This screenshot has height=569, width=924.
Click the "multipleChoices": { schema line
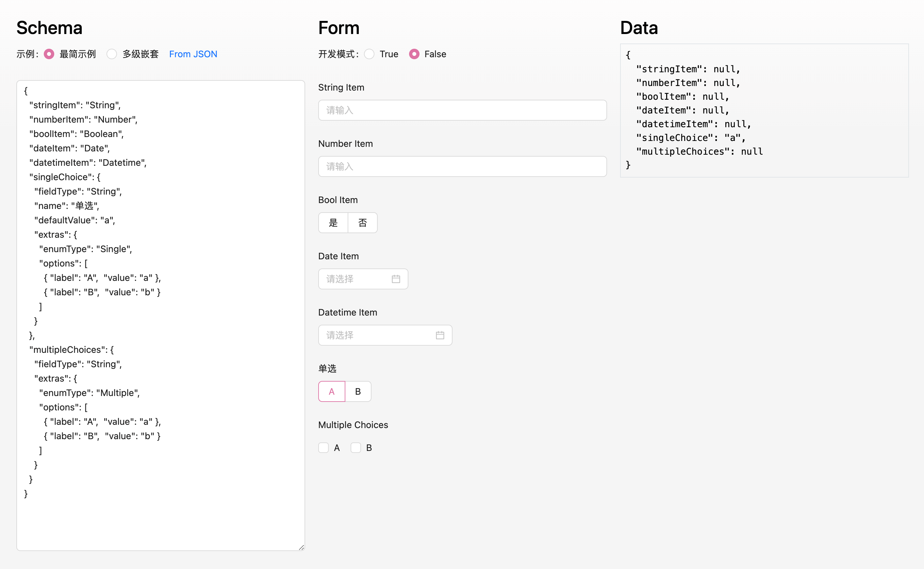click(72, 350)
